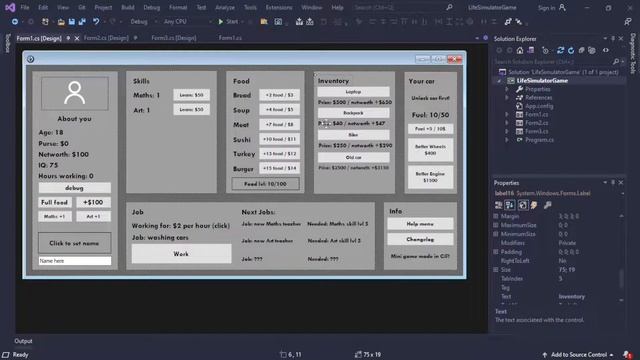640x360 pixels.
Task: Expand the Margin property row
Action: 496,216
